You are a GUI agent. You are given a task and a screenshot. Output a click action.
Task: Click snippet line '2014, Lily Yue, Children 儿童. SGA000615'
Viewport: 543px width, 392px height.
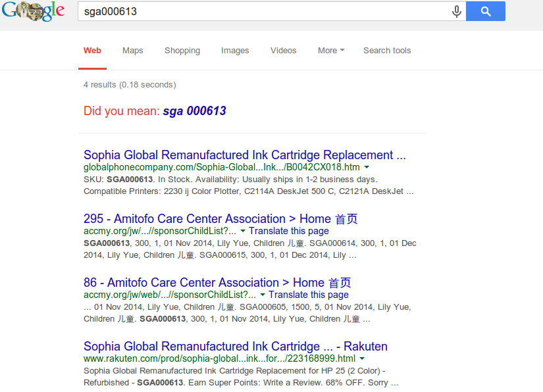220,255
